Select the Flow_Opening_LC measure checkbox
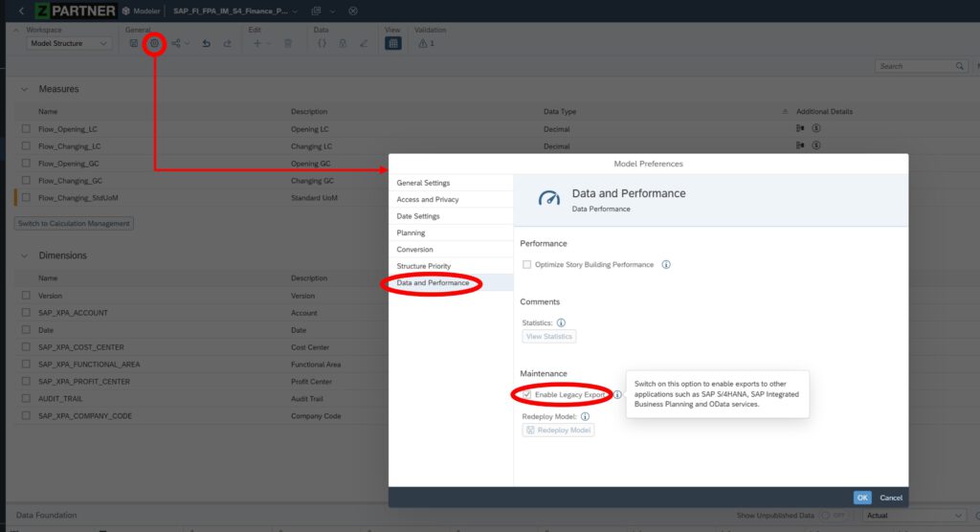The height and width of the screenshot is (532, 980). (27, 129)
